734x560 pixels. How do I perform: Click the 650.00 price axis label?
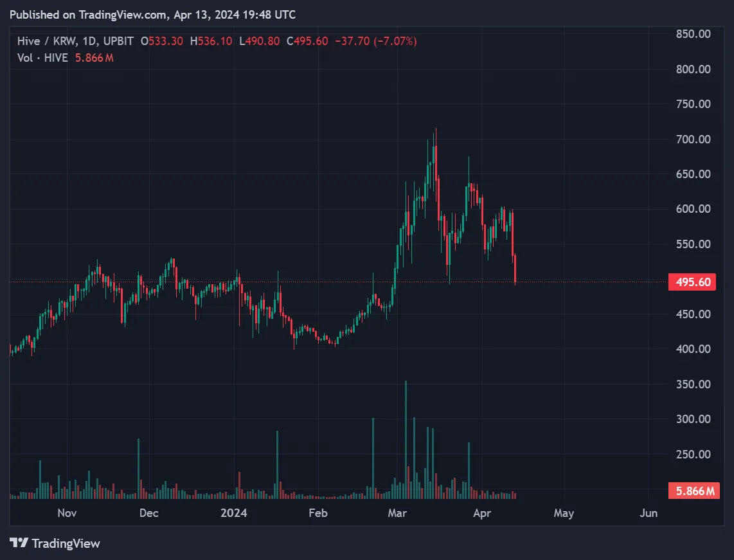(x=694, y=174)
